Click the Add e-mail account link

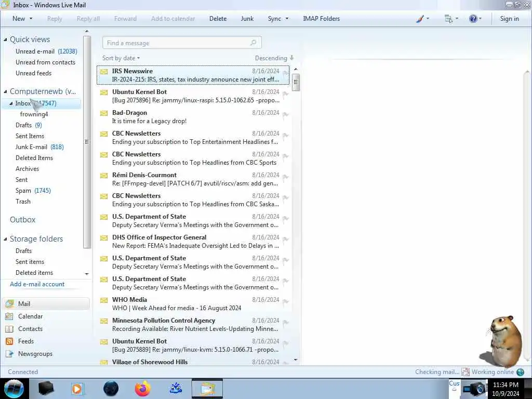pos(37,284)
